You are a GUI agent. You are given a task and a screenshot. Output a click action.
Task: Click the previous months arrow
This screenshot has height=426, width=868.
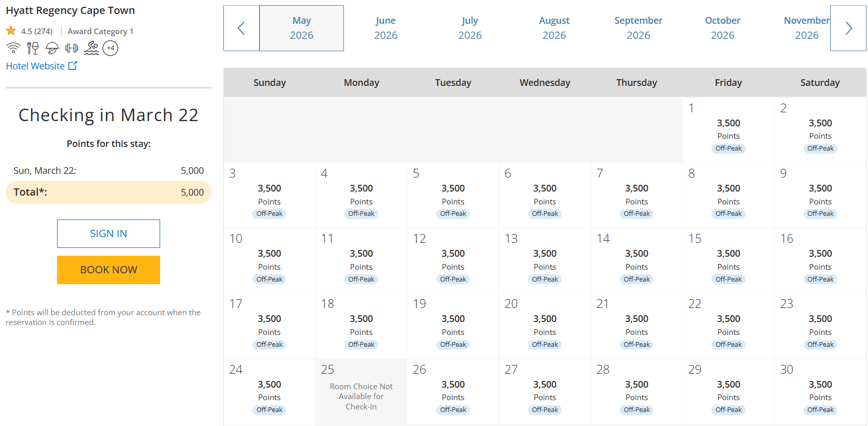[241, 28]
